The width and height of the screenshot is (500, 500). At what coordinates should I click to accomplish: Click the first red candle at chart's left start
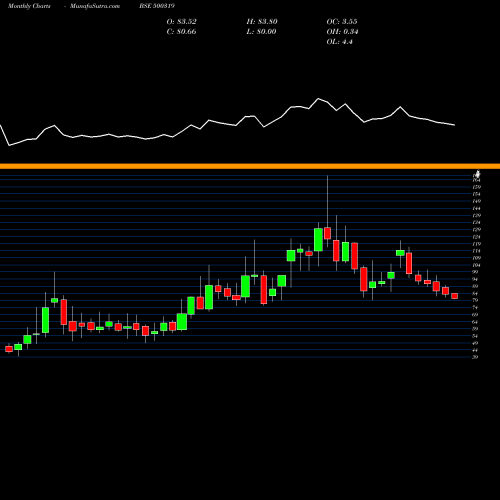[x=9, y=349]
